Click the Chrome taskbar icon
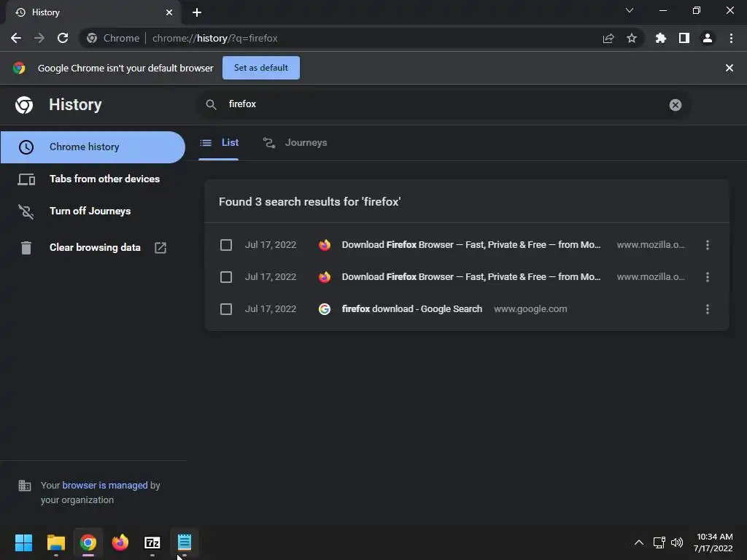The width and height of the screenshot is (747, 560). click(x=88, y=542)
